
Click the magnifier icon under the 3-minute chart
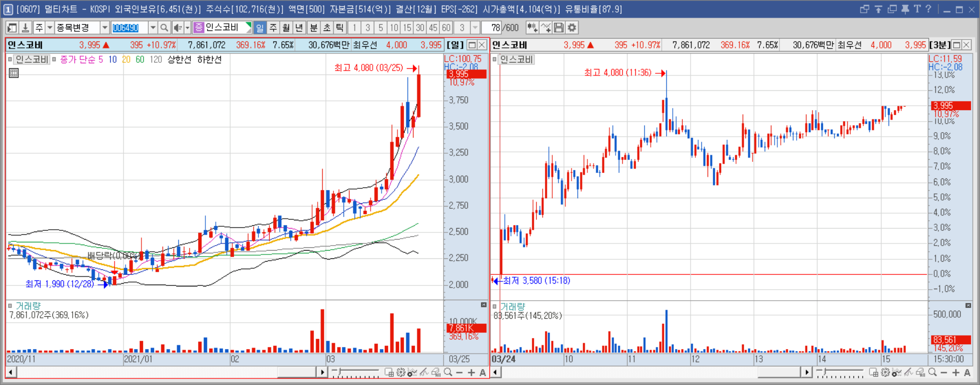[932, 373]
